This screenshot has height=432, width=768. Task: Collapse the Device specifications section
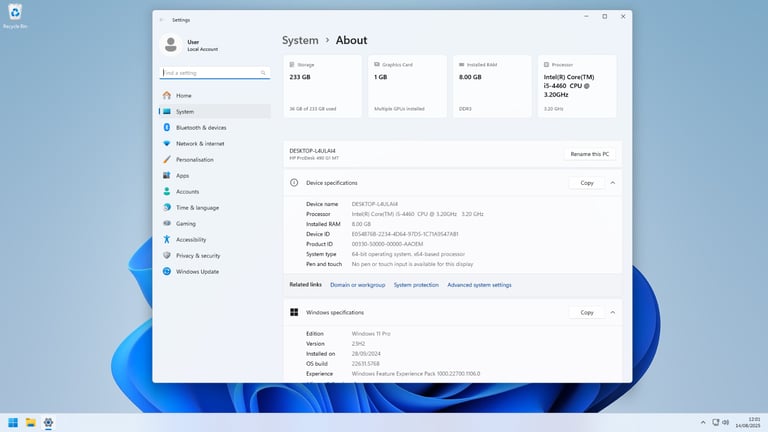[x=613, y=183]
